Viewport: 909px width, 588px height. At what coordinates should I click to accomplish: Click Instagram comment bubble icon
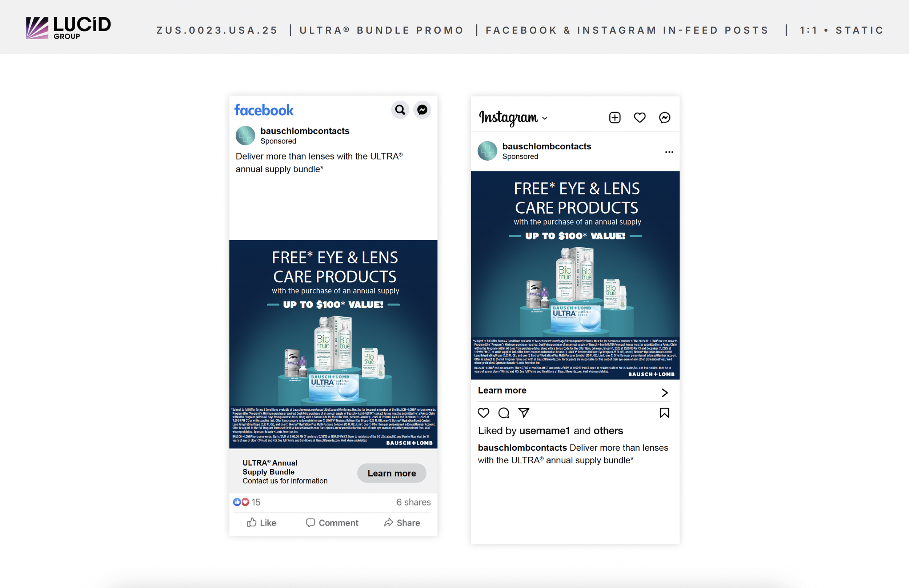pyautogui.click(x=504, y=413)
